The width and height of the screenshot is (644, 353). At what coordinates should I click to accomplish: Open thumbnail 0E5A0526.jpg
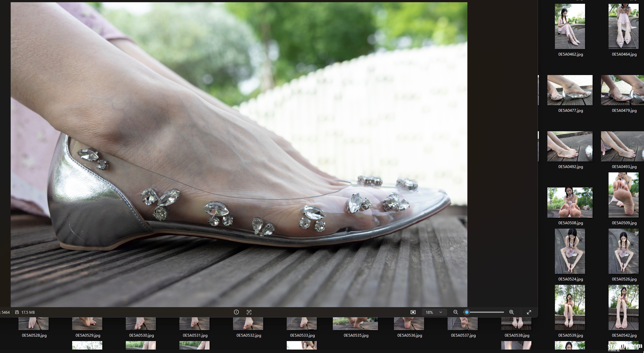click(x=624, y=251)
